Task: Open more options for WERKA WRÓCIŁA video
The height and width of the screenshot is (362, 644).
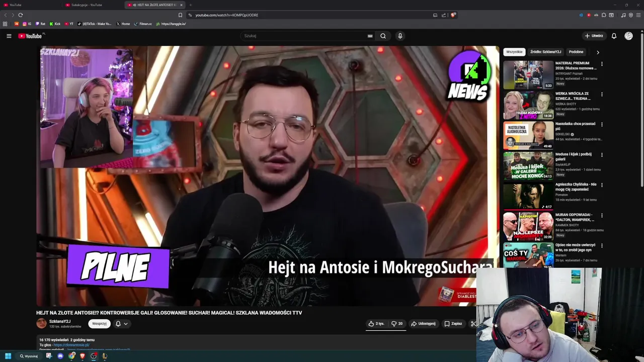Action: (x=602, y=94)
